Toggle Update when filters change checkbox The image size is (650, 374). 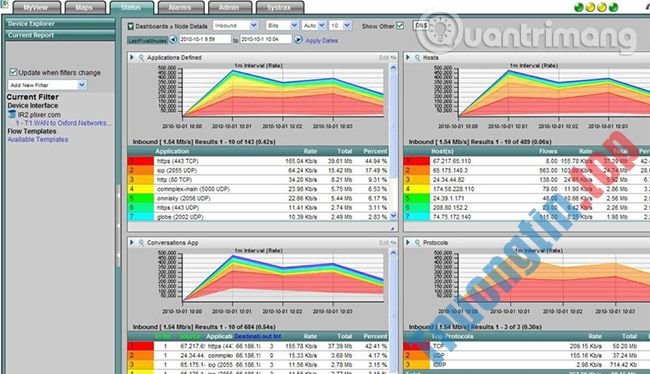13,72
